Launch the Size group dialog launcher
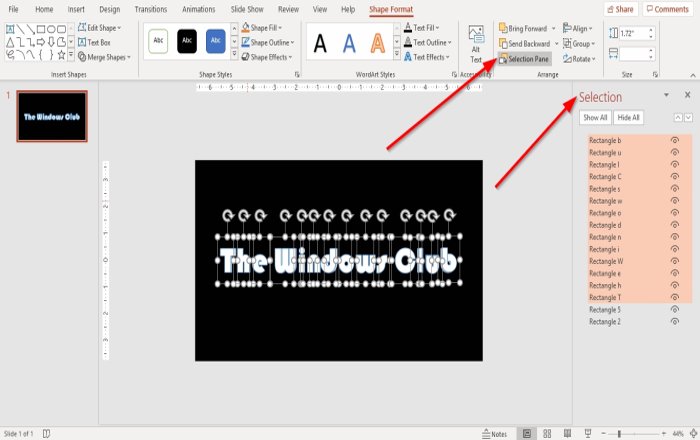The height and width of the screenshot is (440, 700). tap(655, 75)
